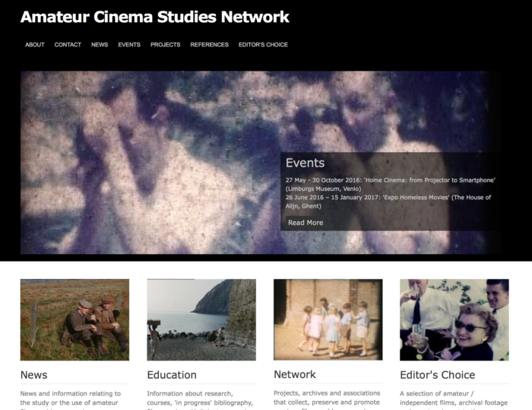
Task: Open the Expo Homeless Movies event entry
Action: [x=388, y=202]
